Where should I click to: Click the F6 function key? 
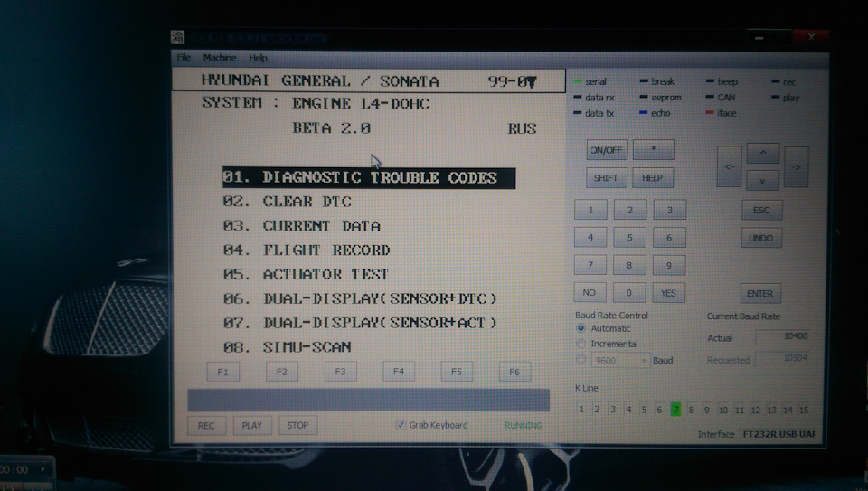(x=514, y=372)
